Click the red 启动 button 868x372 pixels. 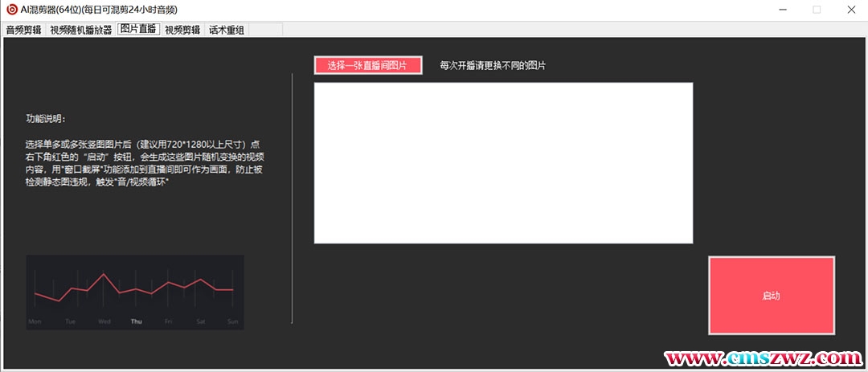tap(771, 296)
